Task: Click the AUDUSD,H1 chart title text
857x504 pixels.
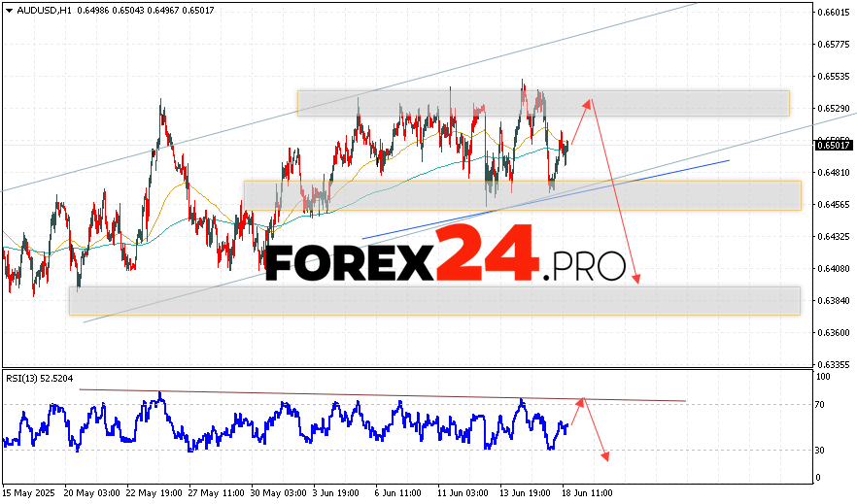Action: pos(40,10)
